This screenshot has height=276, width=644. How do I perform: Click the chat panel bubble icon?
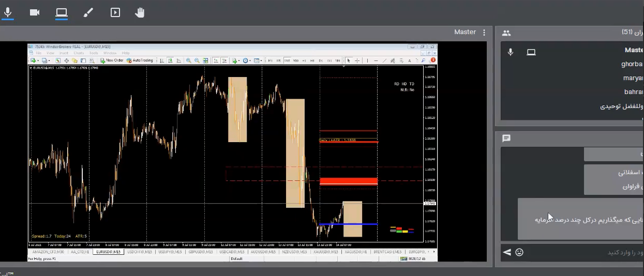(506, 139)
